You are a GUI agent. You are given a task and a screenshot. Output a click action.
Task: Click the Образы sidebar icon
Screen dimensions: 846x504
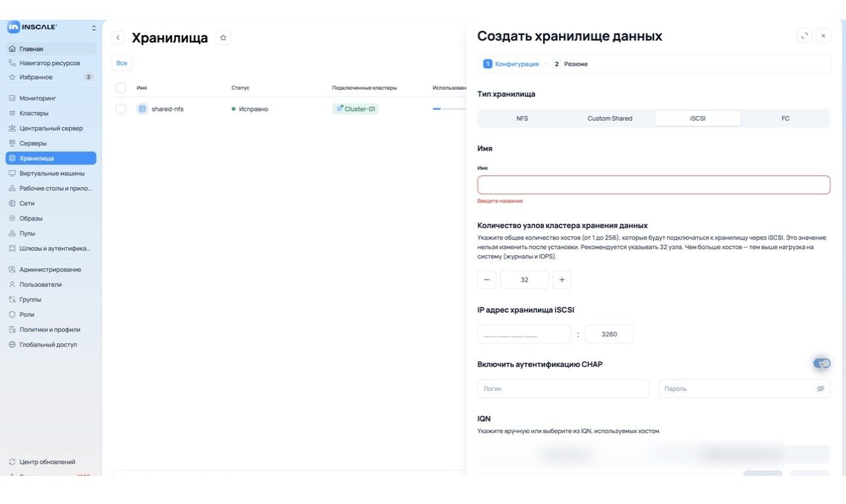click(x=12, y=219)
